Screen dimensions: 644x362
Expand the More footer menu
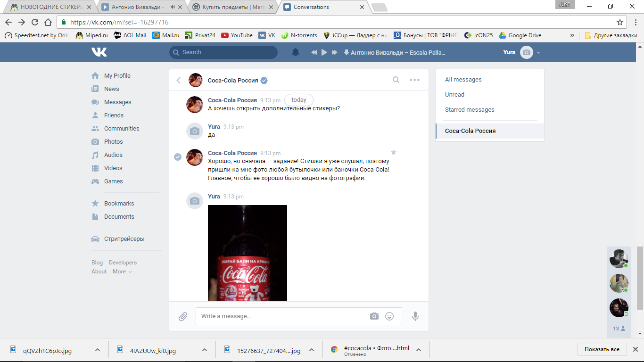coord(122,271)
